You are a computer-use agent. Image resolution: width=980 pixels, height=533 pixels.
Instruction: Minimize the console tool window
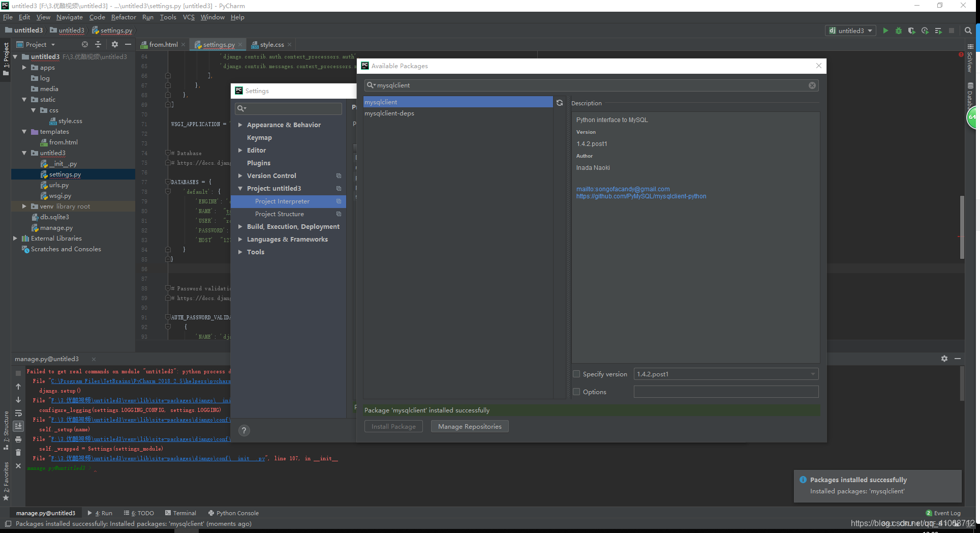click(958, 359)
